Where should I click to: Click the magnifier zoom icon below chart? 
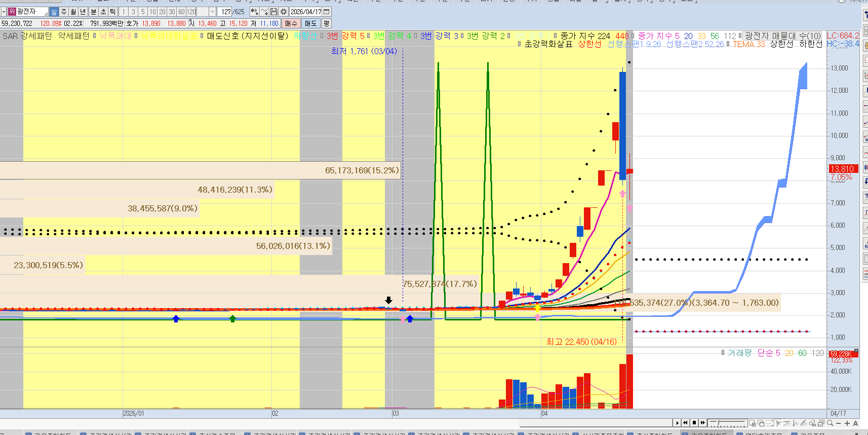(830, 423)
